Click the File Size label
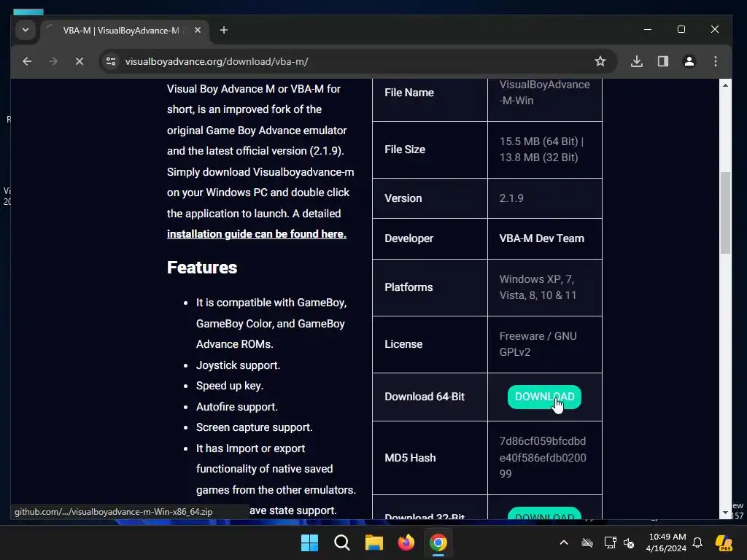Screen dimensions: 747x560 click(405, 149)
